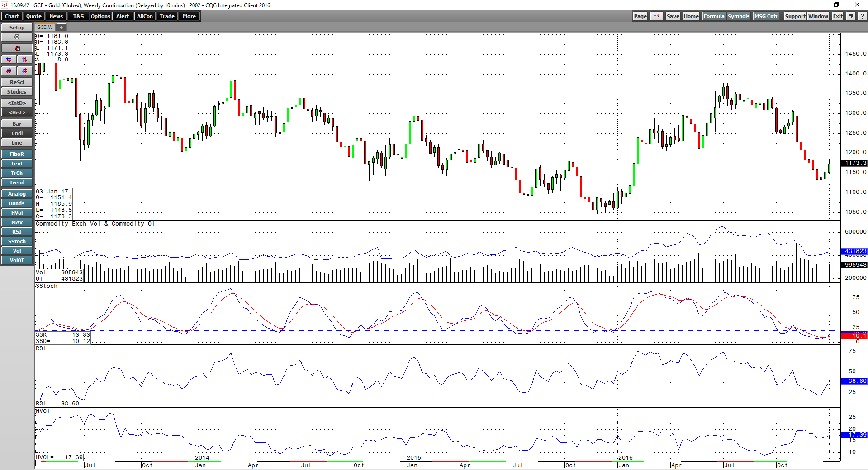
Task: Select the GCE,W chart tab
Action: tap(45, 28)
